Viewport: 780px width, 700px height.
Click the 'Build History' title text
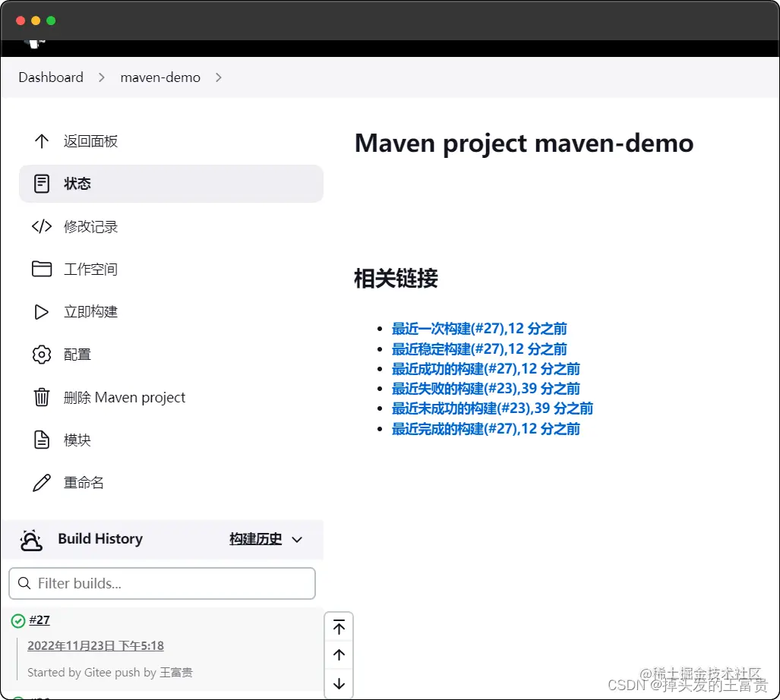100,539
